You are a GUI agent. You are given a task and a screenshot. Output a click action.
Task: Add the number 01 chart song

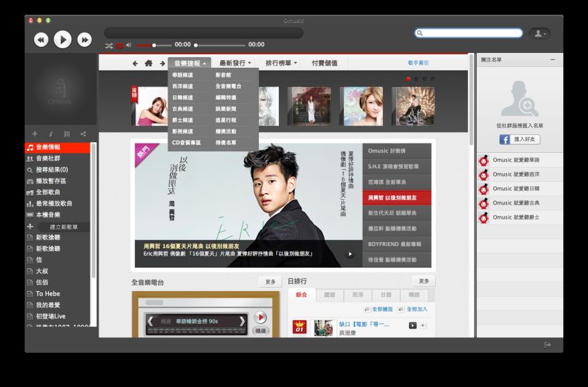[422, 325]
